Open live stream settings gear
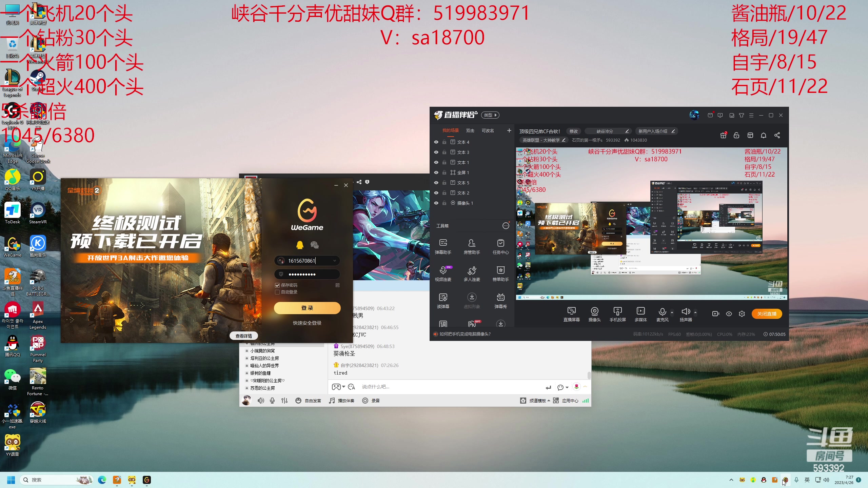This screenshot has width=868, height=488. pos(742,314)
